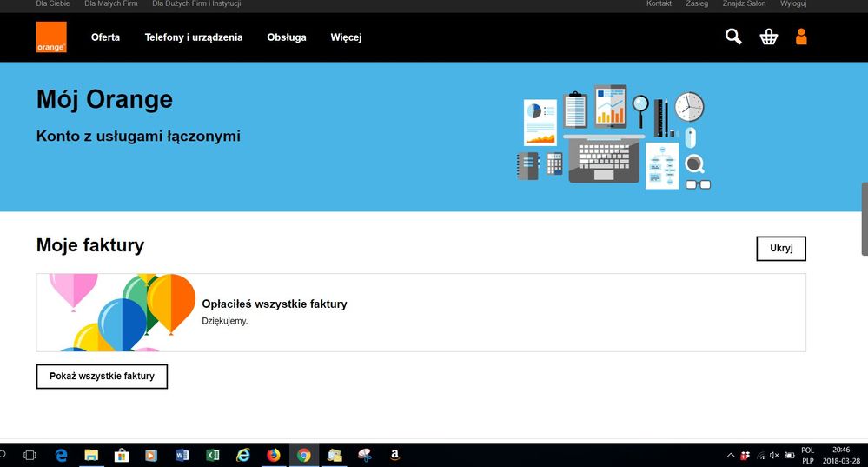
Task: Open File Explorer from the taskbar
Action: [91, 455]
